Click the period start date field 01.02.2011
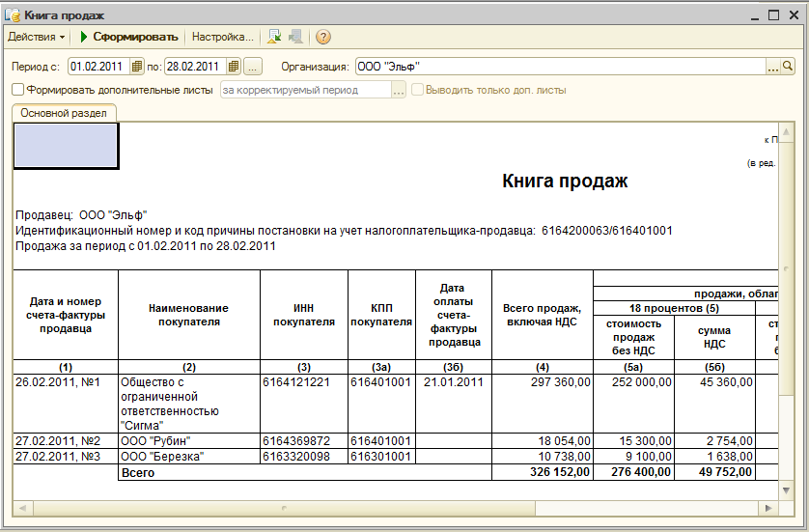This screenshot has width=809, height=532. (99, 67)
